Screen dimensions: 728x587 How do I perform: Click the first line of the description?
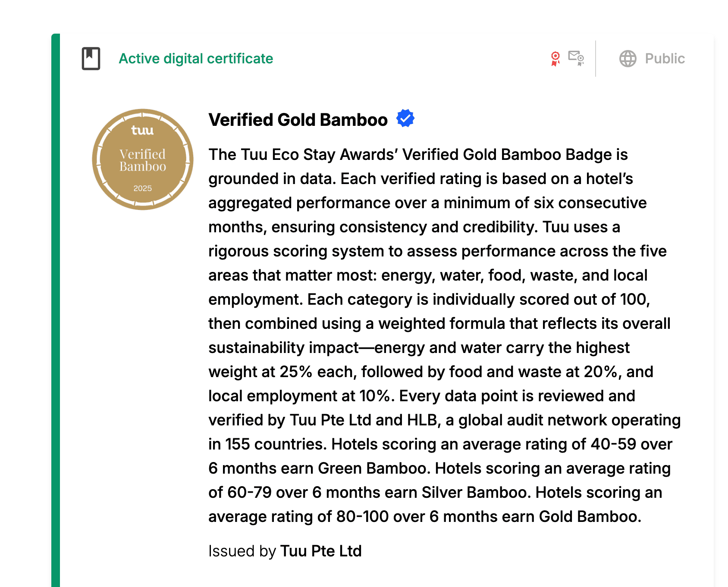pos(418,154)
